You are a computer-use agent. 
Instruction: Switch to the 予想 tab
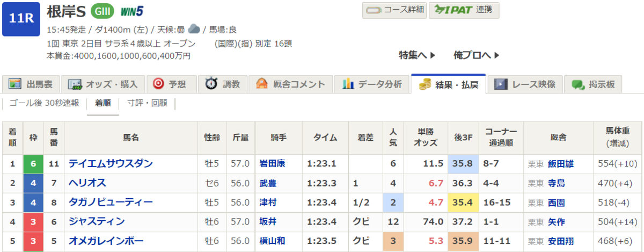tap(171, 84)
